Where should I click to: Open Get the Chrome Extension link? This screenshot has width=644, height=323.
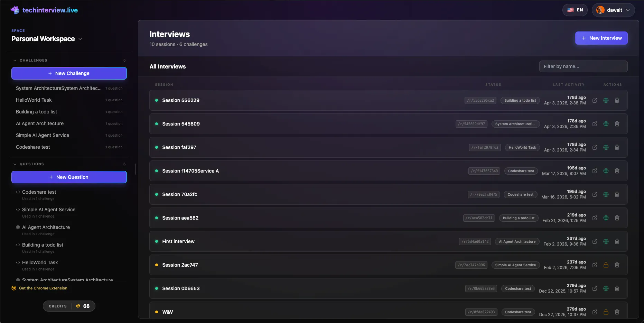[43, 288]
